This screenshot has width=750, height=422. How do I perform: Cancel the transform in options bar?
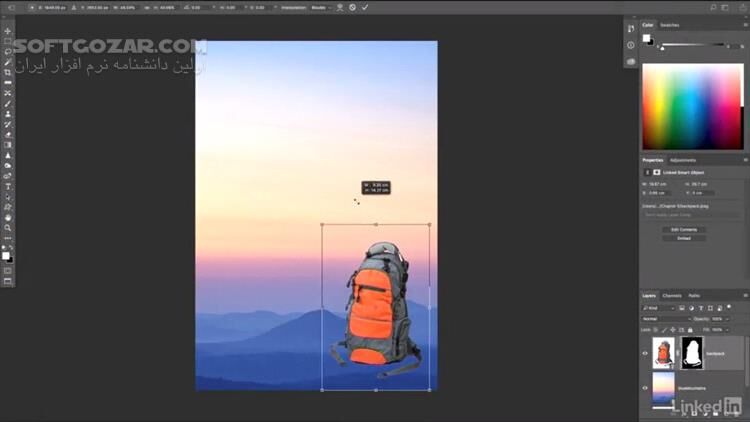coord(352,7)
